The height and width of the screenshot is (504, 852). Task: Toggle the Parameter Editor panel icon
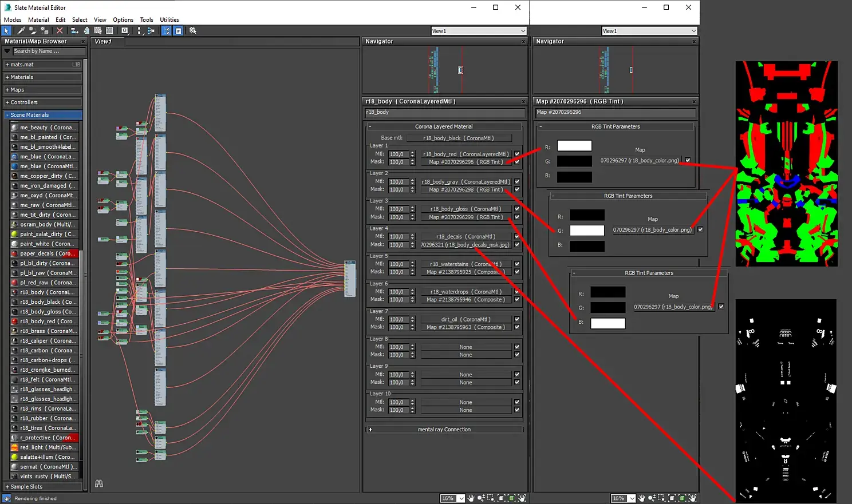point(178,31)
